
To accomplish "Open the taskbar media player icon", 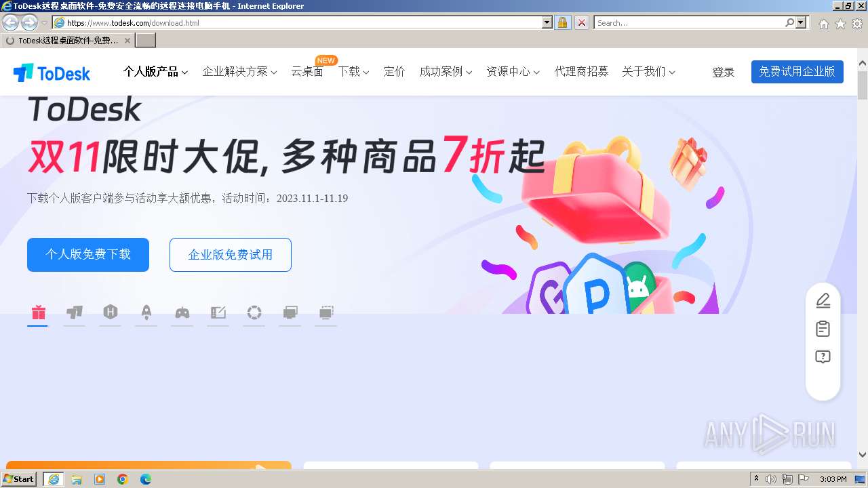I will pos(100,479).
